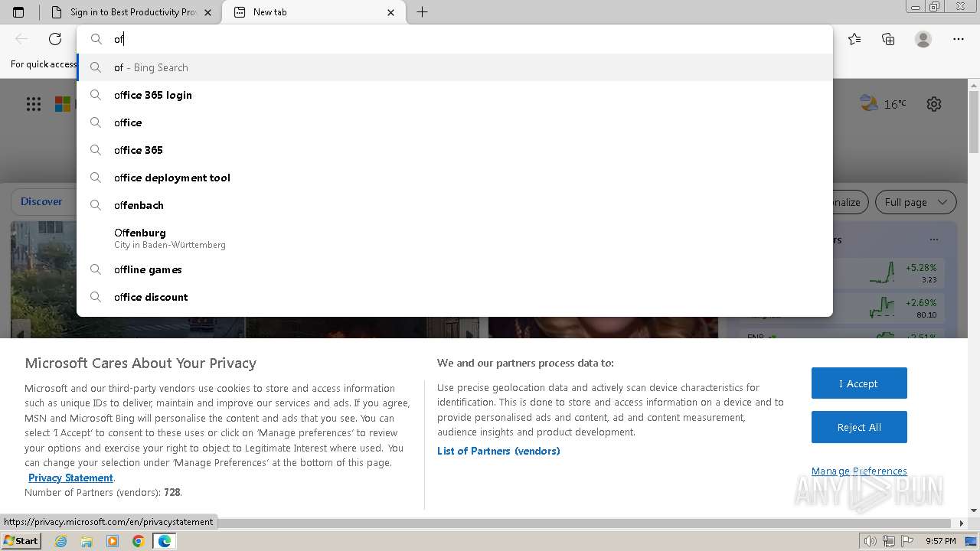Select 'of - Bing Search' suggestion
This screenshot has height=551, width=980.
tap(455, 67)
